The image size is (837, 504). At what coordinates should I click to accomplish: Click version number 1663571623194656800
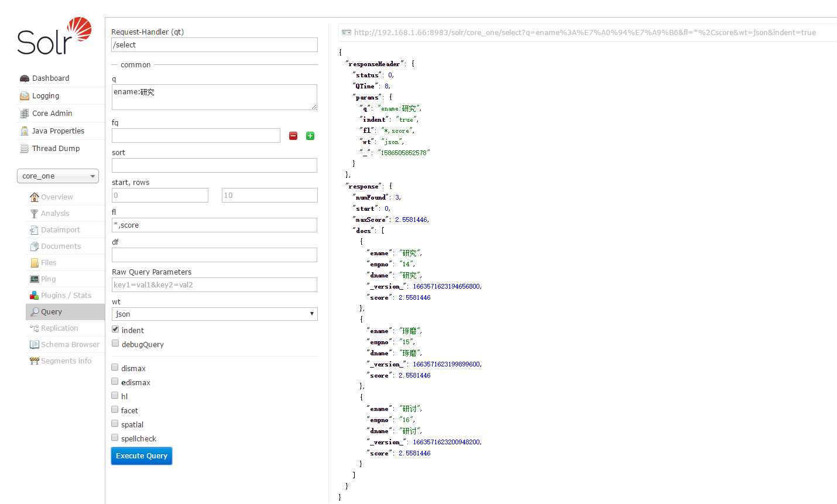click(x=447, y=286)
